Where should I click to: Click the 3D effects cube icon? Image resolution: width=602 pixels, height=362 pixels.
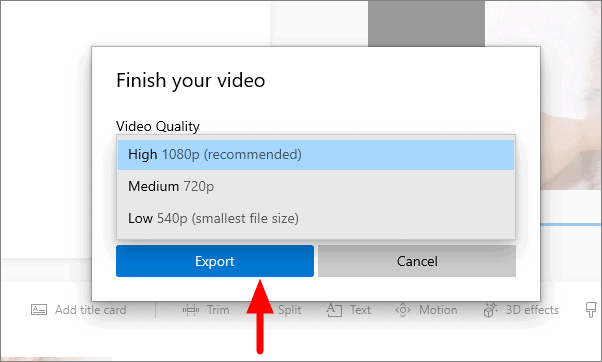point(490,310)
